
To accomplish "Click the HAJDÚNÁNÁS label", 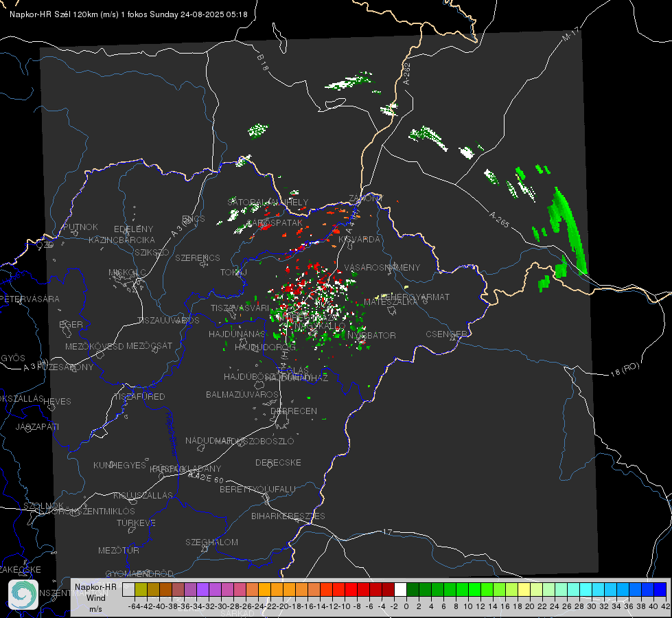I will (237, 334).
